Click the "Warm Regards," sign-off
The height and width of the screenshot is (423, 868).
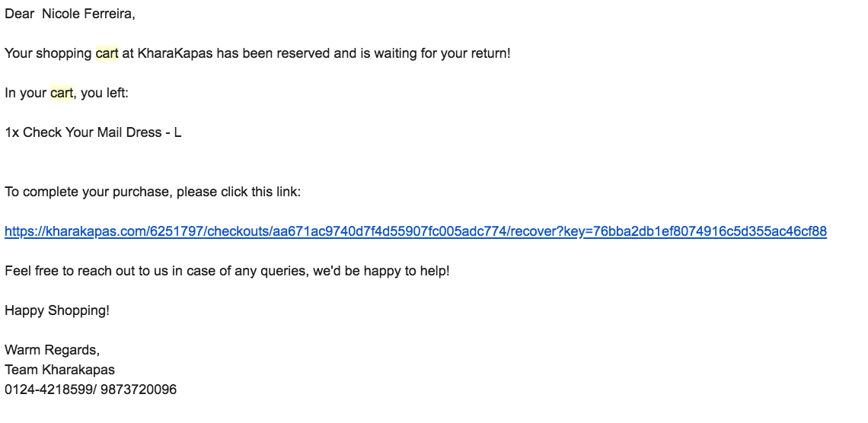coord(52,350)
